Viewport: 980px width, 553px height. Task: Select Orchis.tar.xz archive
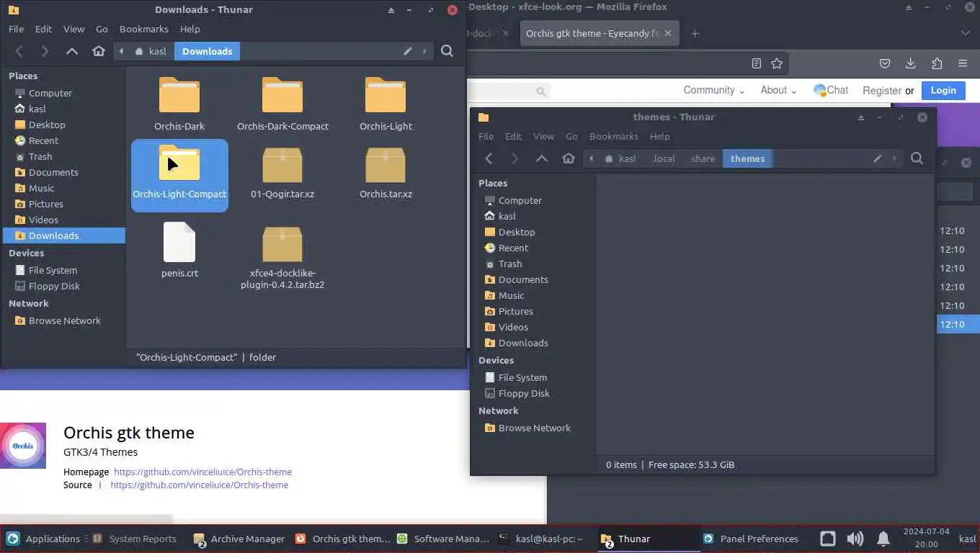(386, 173)
